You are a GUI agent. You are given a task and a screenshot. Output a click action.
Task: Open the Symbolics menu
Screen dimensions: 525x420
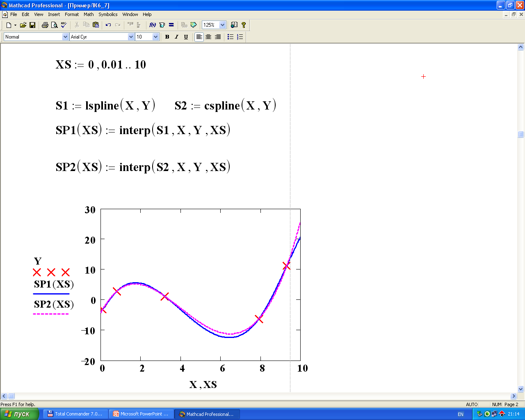(108, 14)
